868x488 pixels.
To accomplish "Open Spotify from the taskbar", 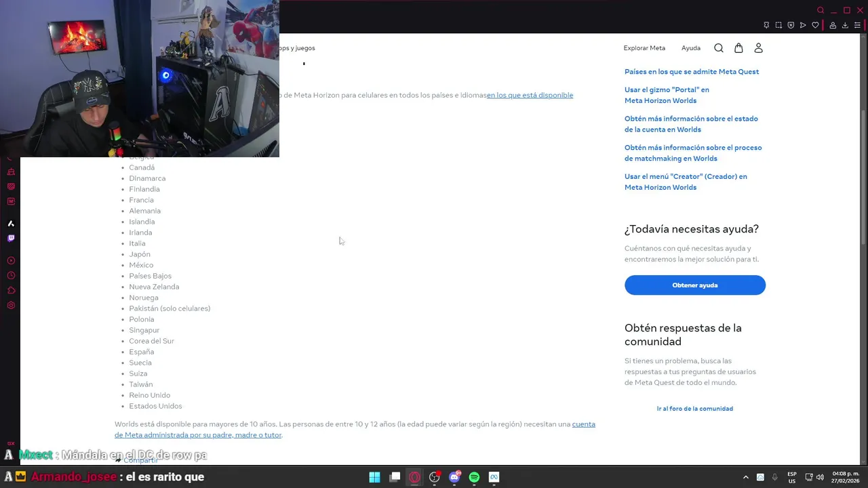I will 474,477.
